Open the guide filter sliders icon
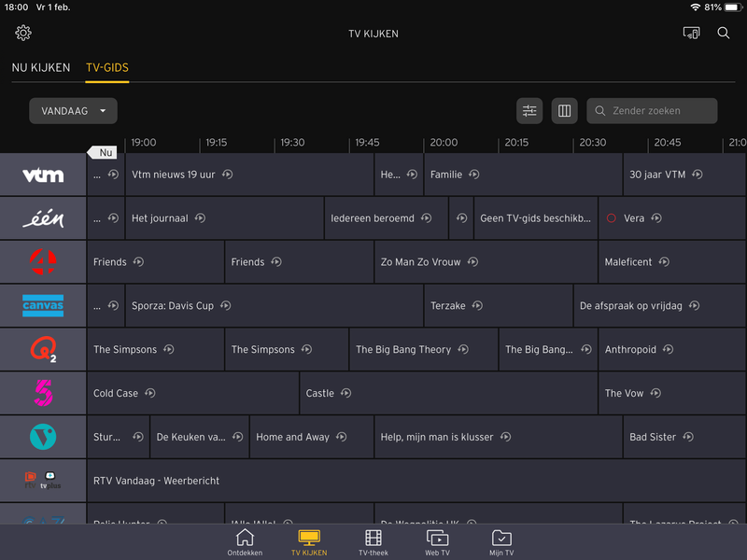The width and height of the screenshot is (747, 560). click(x=529, y=111)
